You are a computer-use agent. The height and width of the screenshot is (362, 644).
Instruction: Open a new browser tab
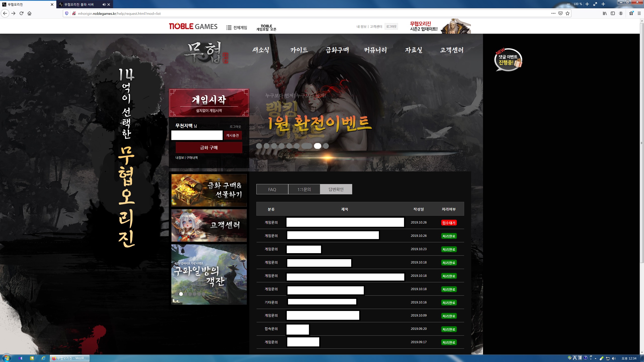tap(603, 4)
